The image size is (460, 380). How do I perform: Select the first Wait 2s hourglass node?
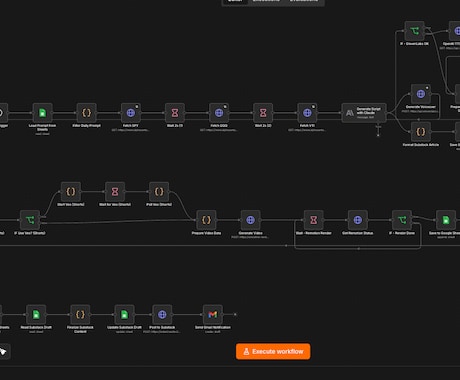[175, 113]
